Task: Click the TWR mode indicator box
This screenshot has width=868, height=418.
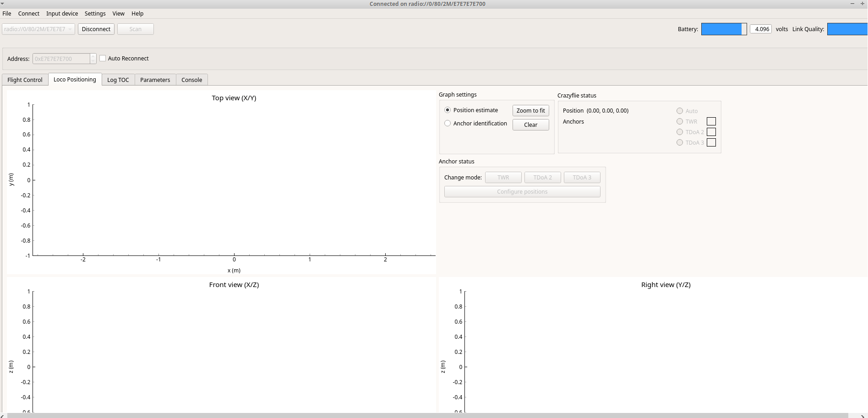Action: [711, 121]
